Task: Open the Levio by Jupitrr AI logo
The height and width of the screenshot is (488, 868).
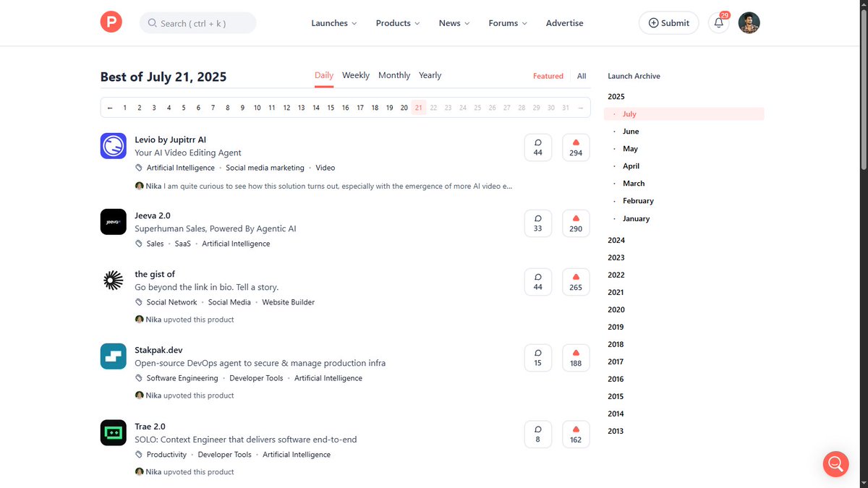Action: tap(114, 146)
